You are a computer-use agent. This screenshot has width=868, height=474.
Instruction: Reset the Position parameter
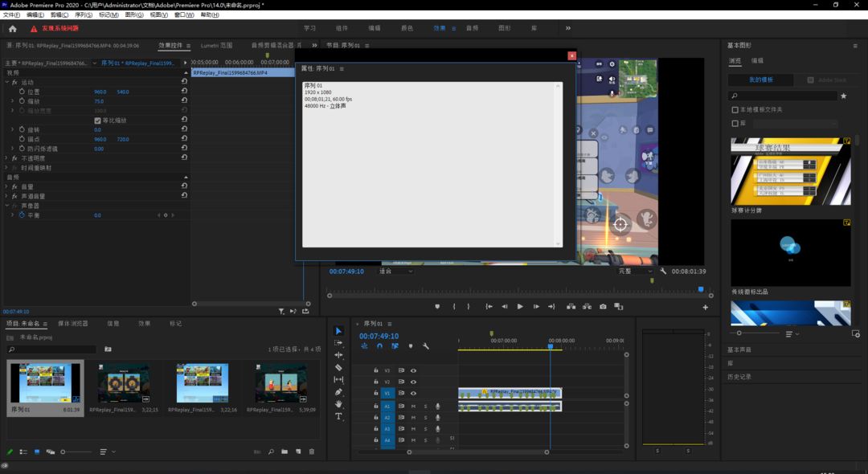pyautogui.click(x=184, y=91)
